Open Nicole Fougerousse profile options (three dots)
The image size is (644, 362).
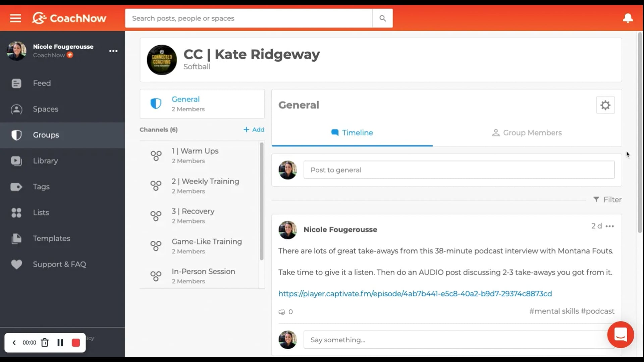coord(113,51)
